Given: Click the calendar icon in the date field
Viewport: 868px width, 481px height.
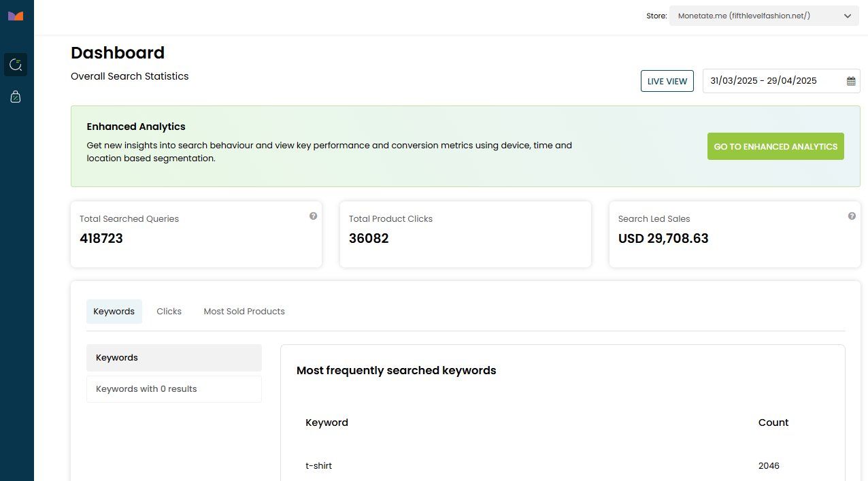Looking at the screenshot, I should 851,81.
